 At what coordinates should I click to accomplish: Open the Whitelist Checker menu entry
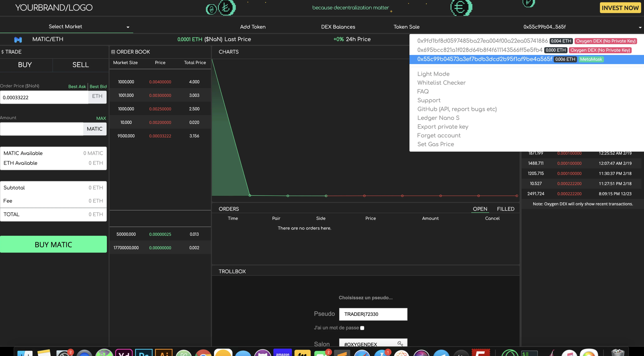[x=441, y=83]
